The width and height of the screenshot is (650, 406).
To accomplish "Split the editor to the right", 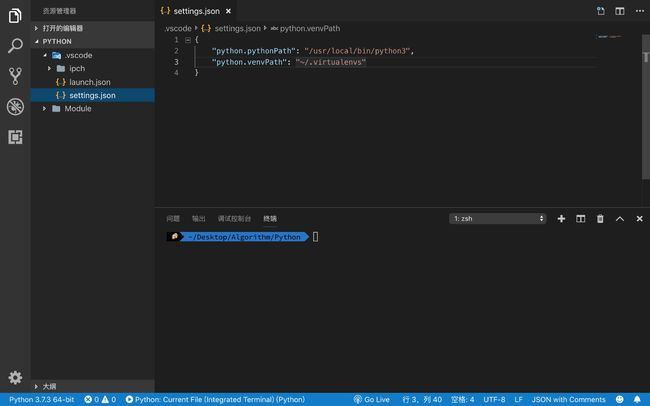I will coord(620,11).
